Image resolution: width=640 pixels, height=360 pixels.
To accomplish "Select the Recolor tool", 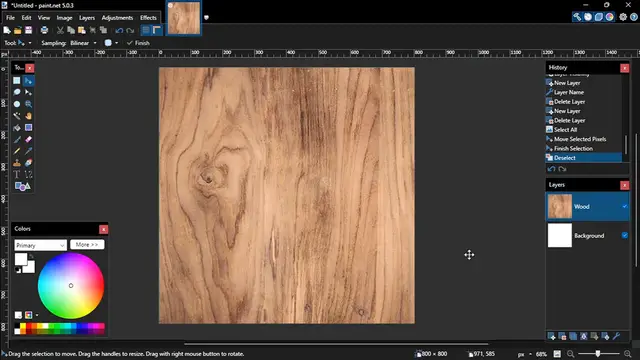I will pos(28,163).
